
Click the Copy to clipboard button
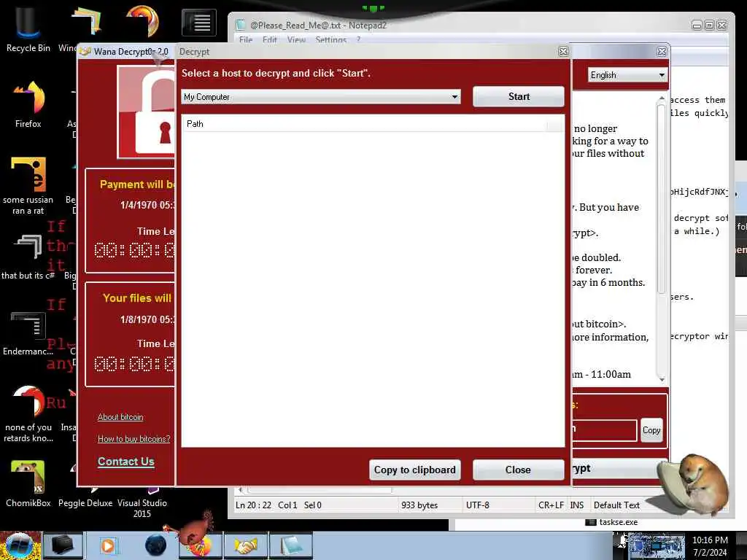pos(414,470)
